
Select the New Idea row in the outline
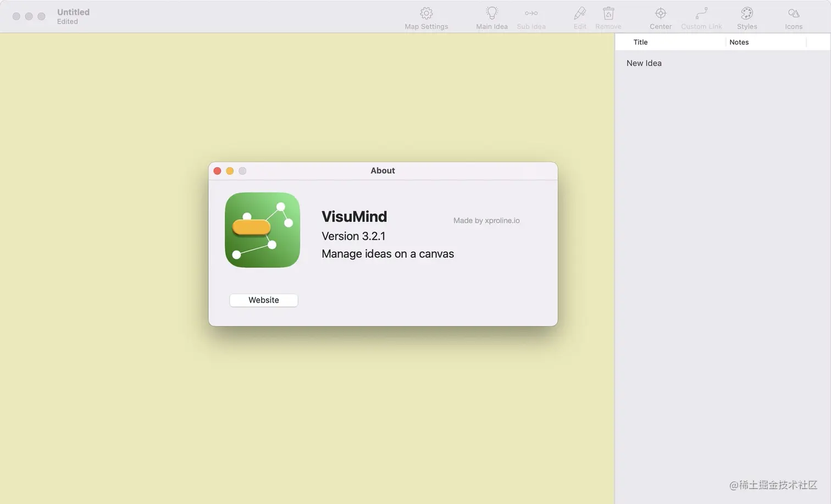click(x=723, y=63)
